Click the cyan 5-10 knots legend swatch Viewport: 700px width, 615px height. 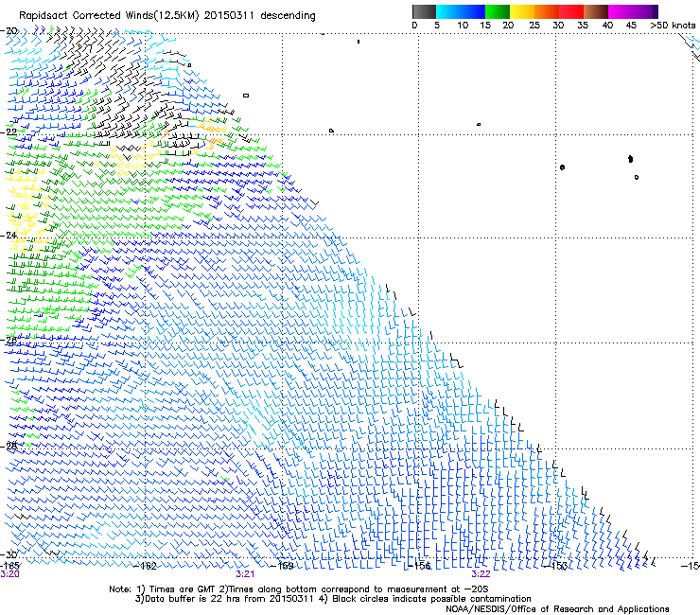click(448, 11)
